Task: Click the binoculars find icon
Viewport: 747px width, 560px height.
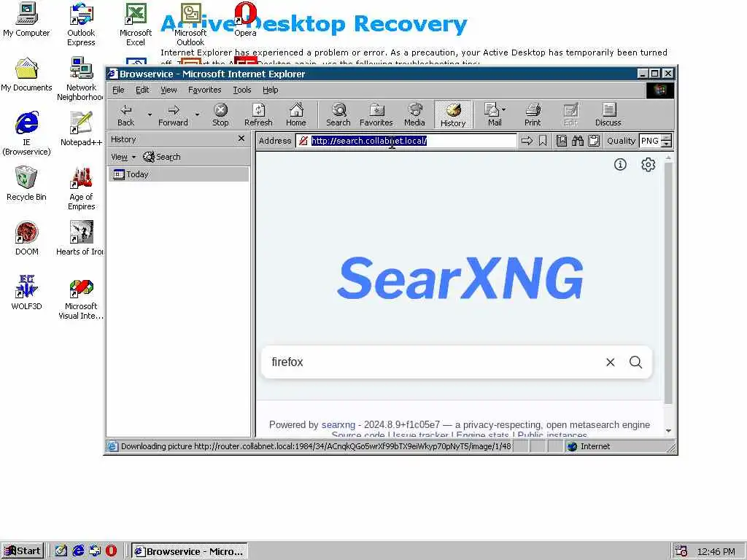Action: (x=578, y=141)
